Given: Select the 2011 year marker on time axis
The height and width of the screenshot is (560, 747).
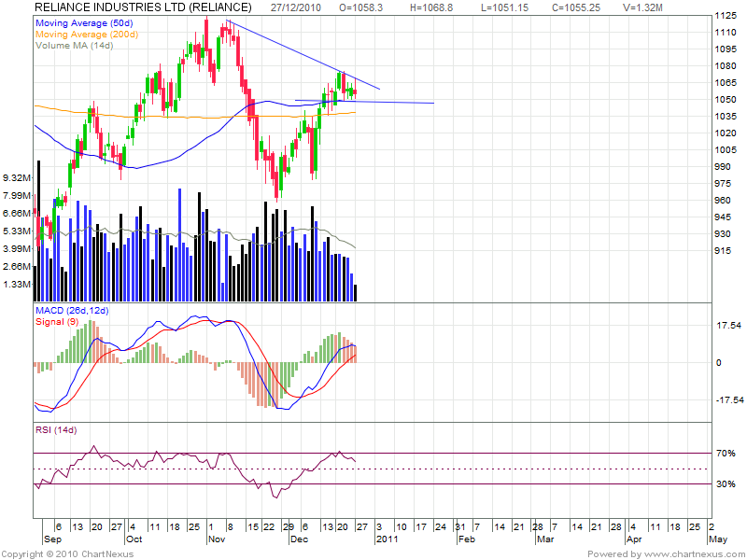Looking at the screenshot, I should [x=387, y=539].
